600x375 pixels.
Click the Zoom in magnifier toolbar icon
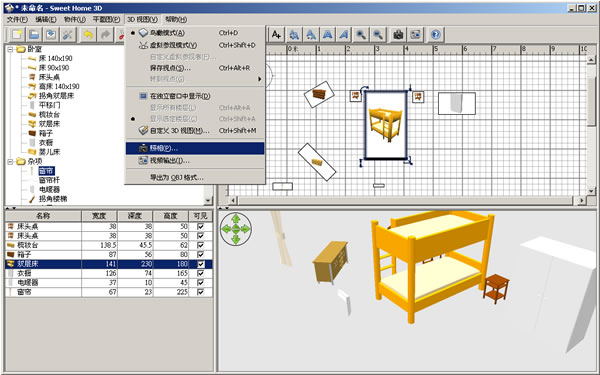click(x=360, y=35)
